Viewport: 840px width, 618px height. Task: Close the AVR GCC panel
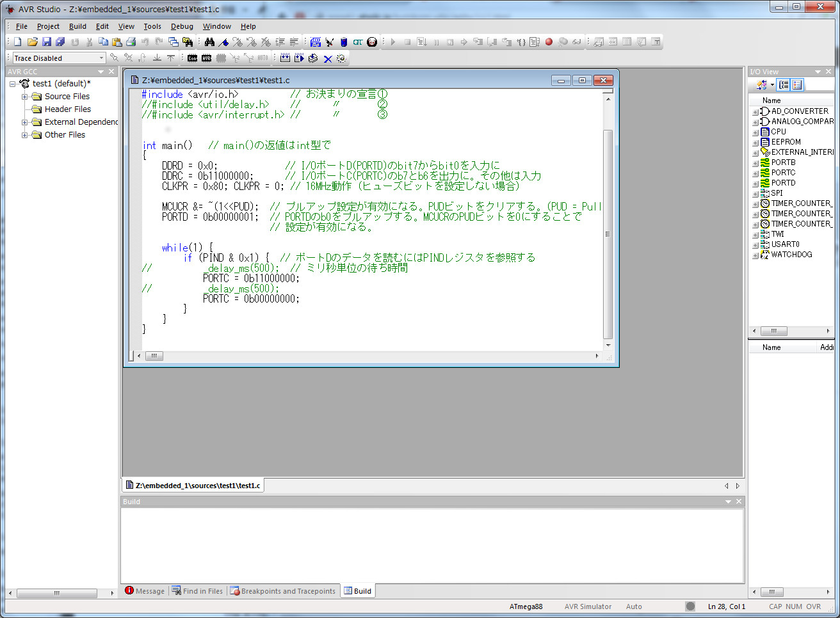[111, 72]
